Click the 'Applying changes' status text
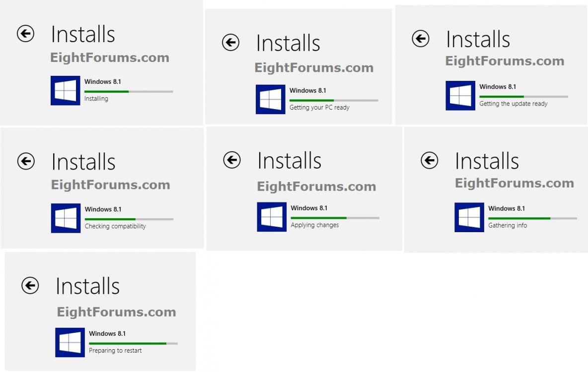The height and width of the screenshot is (372, 588). pyautogui.click(x=315, y=225)
